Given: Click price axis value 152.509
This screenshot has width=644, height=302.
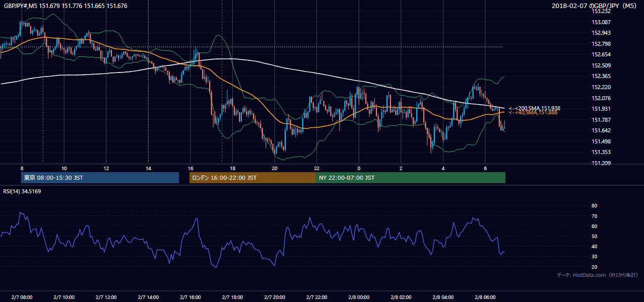Looking at the screenshot, I should coord(601,65).
